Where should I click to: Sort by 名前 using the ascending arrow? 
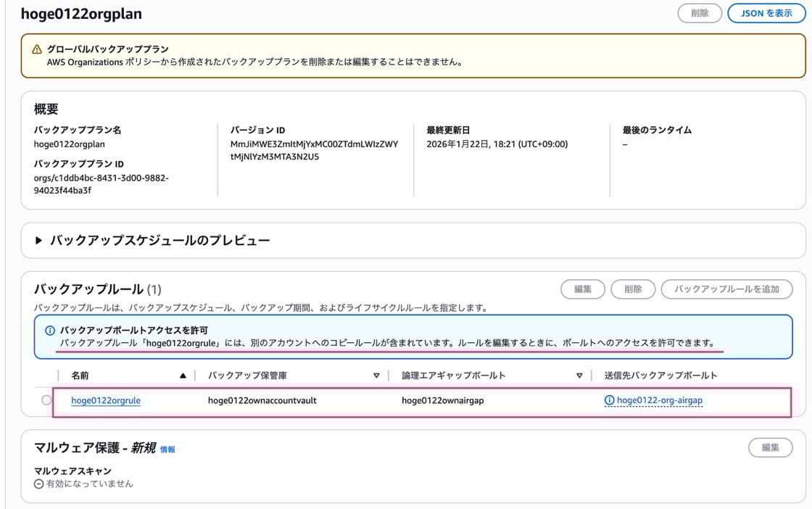point(183,376)
